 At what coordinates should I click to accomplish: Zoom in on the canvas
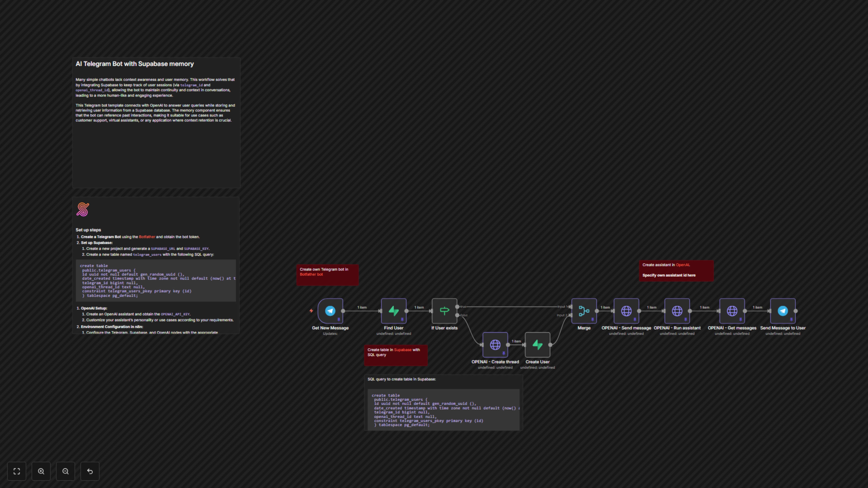pos(41,471)
